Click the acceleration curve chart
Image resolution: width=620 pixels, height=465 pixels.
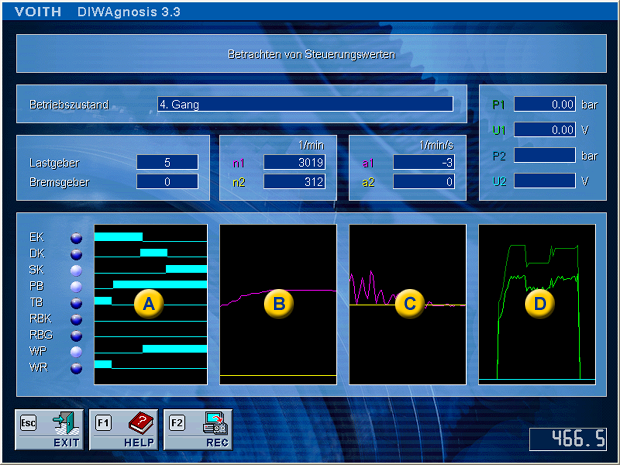click(408, 304)
